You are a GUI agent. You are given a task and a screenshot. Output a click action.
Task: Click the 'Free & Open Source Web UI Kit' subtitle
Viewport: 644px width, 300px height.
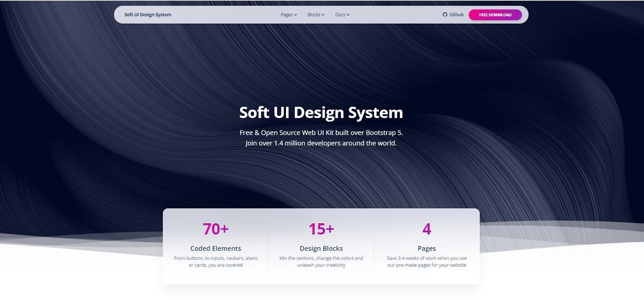click(x=321, y=132)
